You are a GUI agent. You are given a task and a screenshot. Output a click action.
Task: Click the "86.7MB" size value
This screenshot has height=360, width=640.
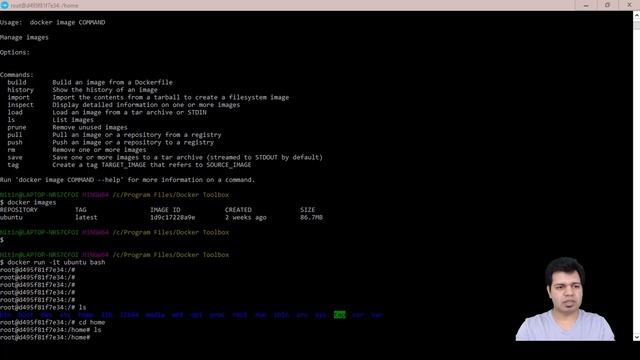coord(311,218)
